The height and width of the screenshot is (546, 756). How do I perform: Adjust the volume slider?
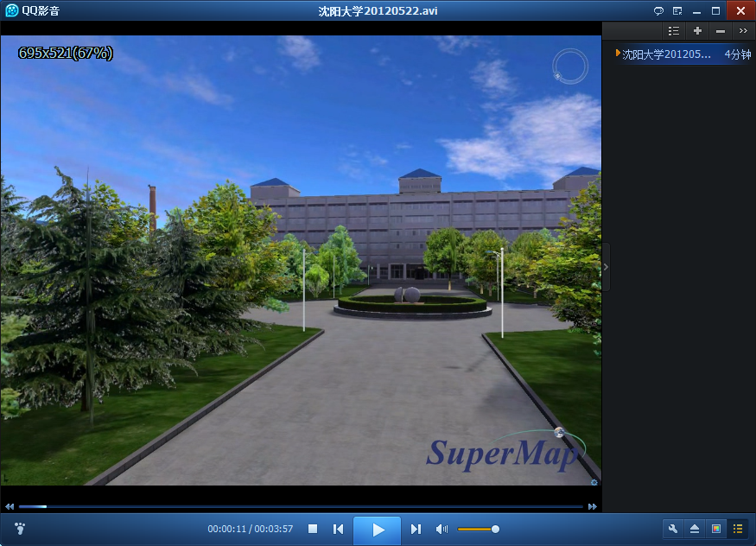pyautogui.click(x=479, y=529)
